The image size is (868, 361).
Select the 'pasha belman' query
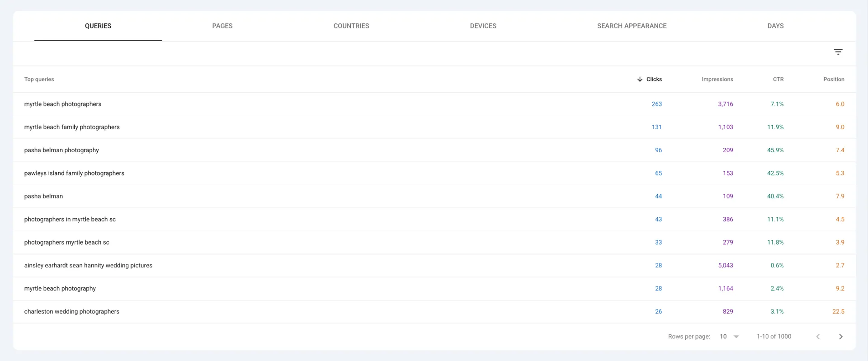coord(43,196)
